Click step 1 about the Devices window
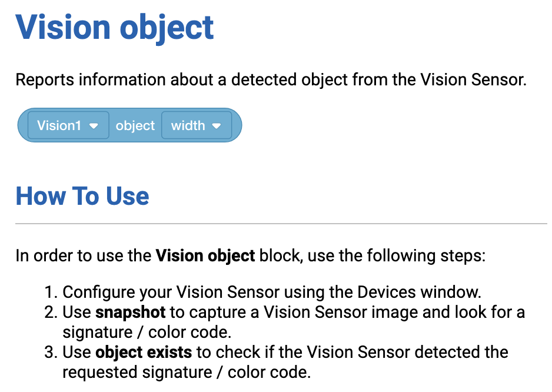552x392 pixels. [272, 293]
